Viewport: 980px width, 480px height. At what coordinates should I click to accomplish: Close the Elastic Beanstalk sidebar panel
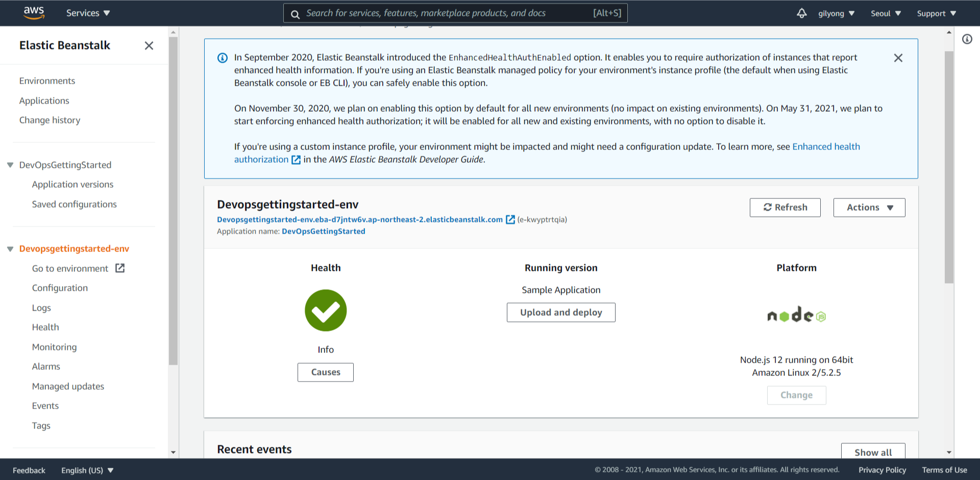pyautogui.click(x=149, y=45)
